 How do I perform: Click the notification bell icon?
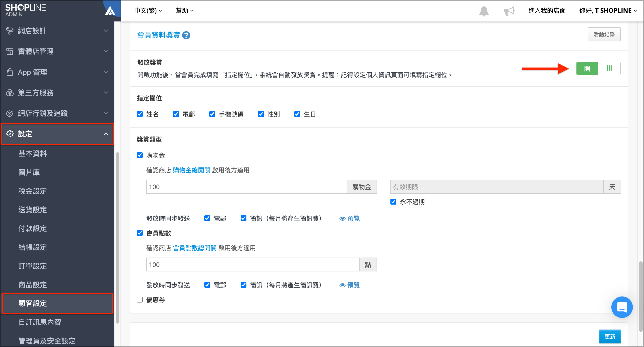tap(483, 11)
